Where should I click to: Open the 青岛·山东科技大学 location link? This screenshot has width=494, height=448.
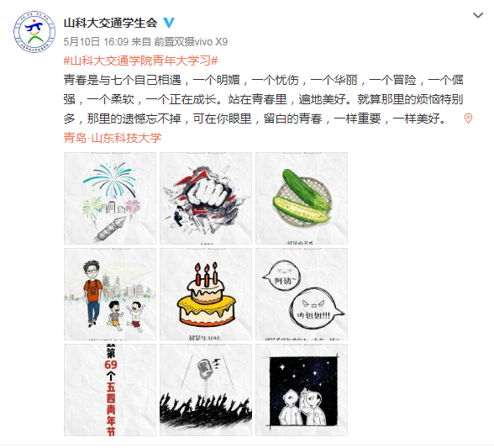coord(113,138)
